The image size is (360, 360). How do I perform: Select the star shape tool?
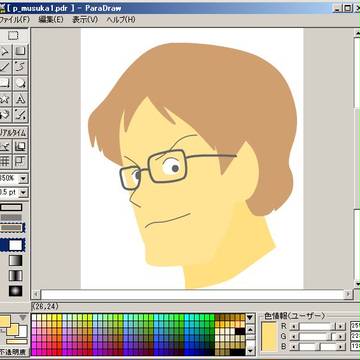(5, 99)
